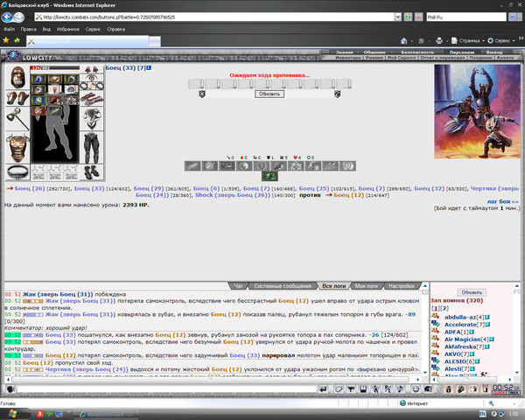Open the Персонаж top menu
This screenshot has height=420, width=525.
(x=462, y=52)
